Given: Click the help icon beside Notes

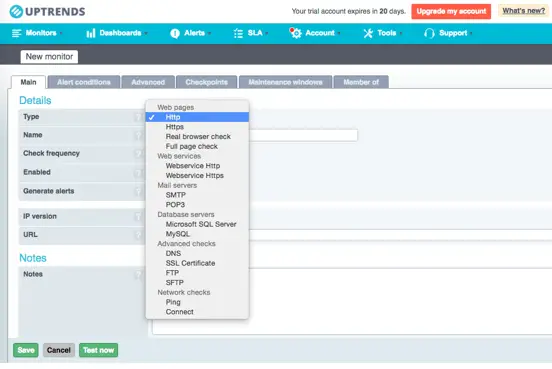Looking at the screenshot, I should tap(138, 274).
